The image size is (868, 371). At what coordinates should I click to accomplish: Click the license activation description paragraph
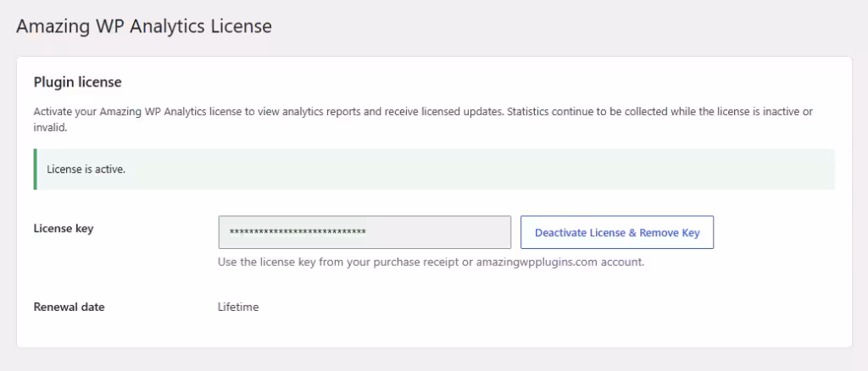[424, 119]
